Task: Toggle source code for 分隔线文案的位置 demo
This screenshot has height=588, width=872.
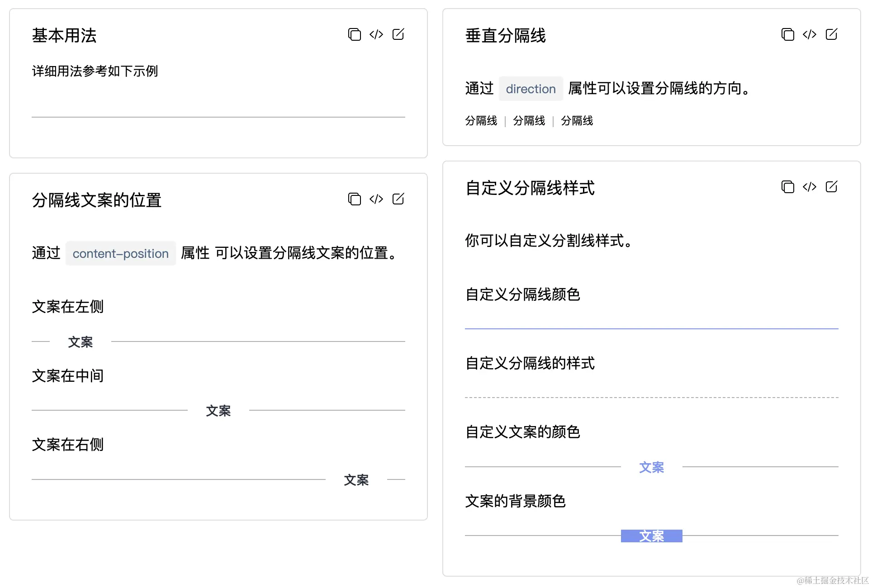Action: tap(376, 199)
